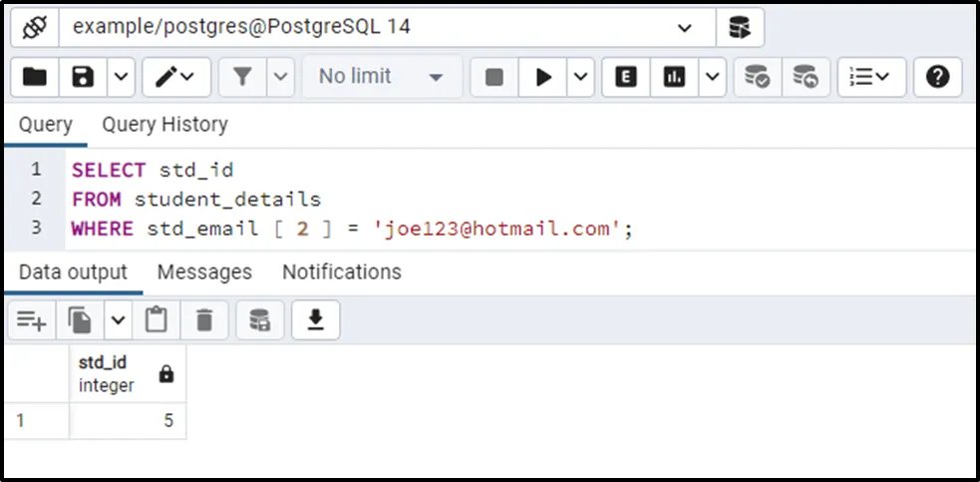Run Explain on the query
Viewport: 980px width, 482px height.
[x=626, y=77]
